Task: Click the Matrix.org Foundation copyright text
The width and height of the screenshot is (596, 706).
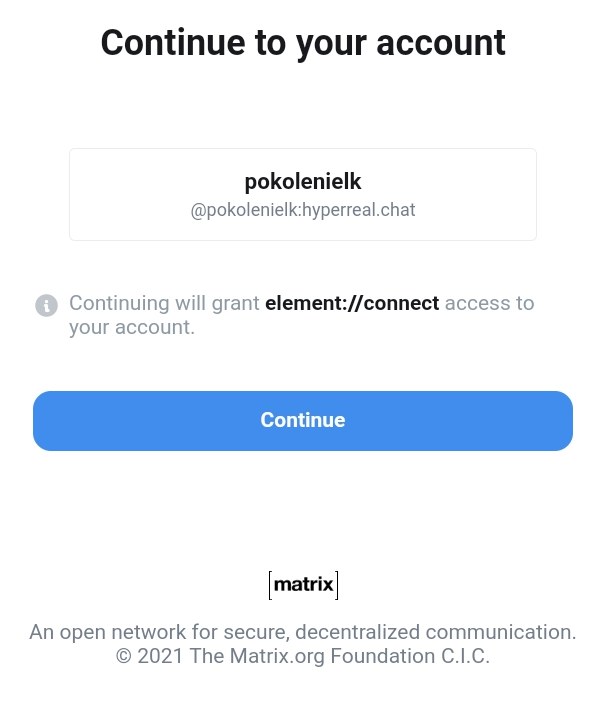Action: click(303, 656)
